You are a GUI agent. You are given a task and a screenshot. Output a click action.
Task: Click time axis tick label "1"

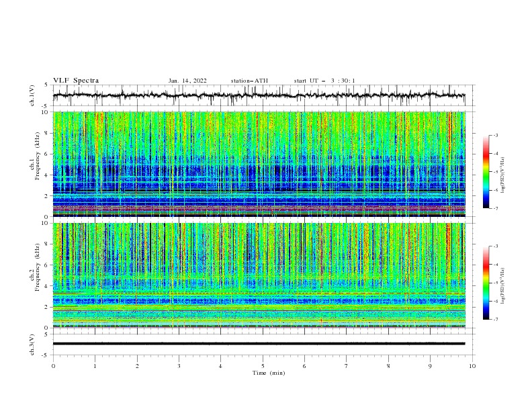click(95, 366)
